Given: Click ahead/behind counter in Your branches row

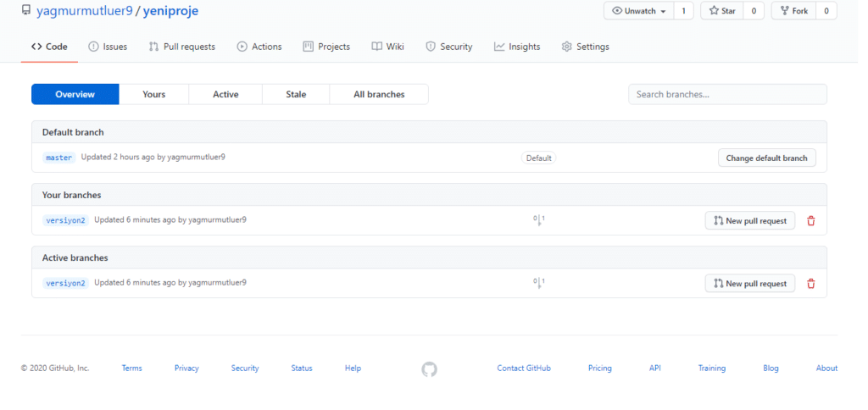Looking at the screenshot, I should [539, 220].
